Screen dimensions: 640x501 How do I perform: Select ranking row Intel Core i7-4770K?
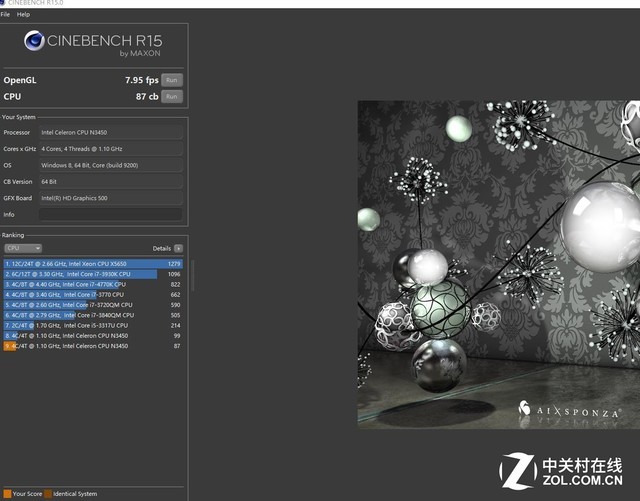pos(93,284)
